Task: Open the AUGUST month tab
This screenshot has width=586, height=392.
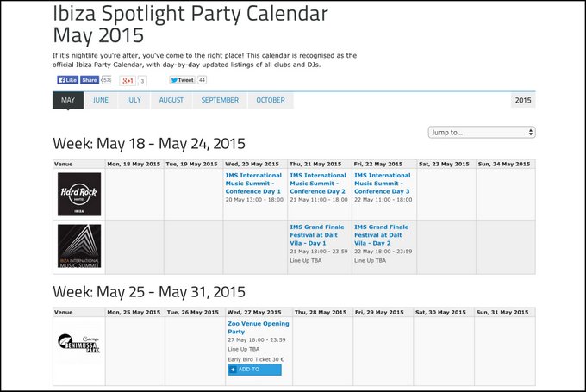Action: (x=171, y=100)
